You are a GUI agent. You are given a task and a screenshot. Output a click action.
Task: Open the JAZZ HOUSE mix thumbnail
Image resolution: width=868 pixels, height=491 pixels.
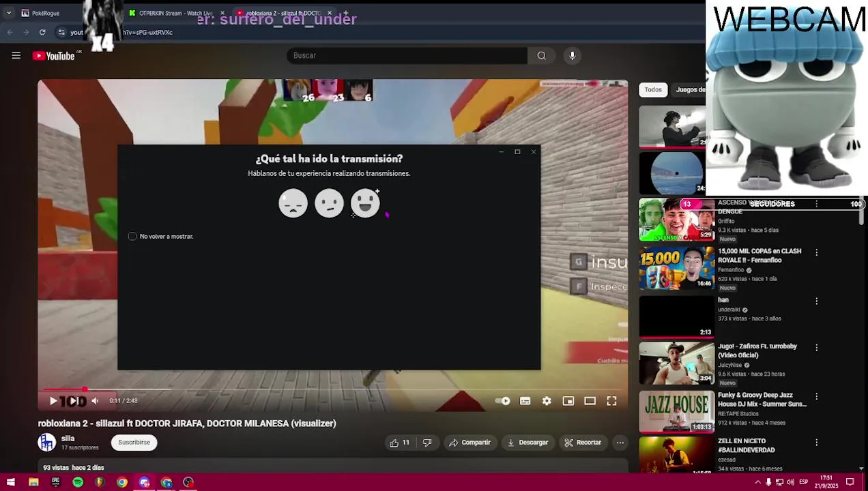coord(676,412)
